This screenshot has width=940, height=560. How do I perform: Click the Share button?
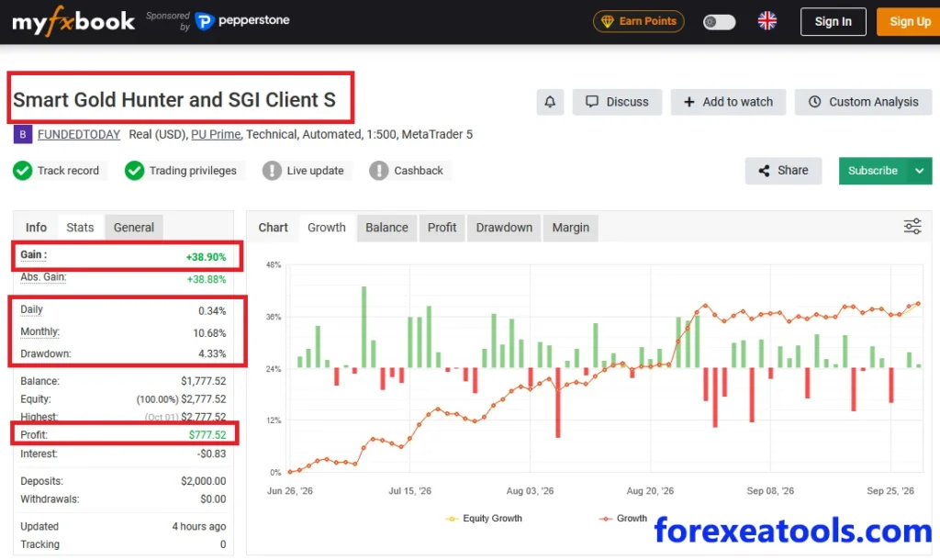tap(784, 171)
